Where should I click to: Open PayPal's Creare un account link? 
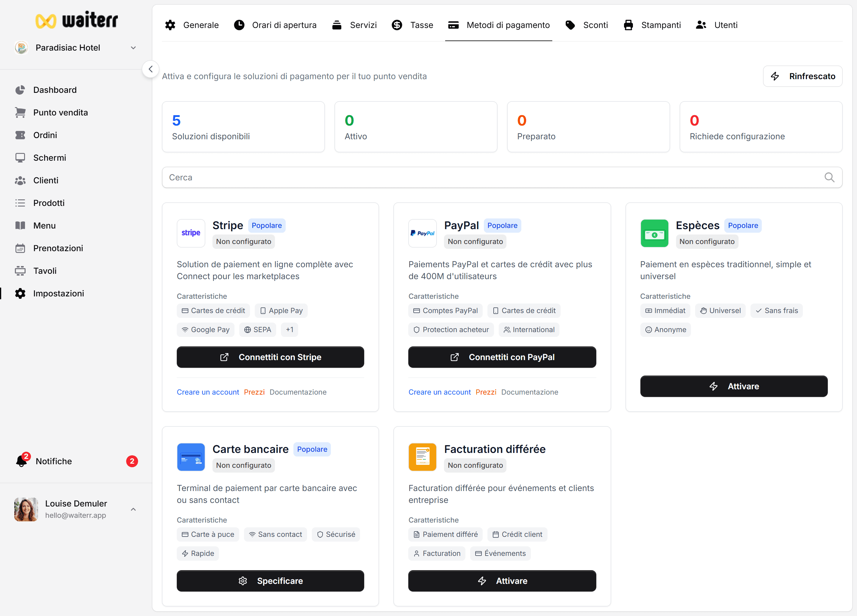440,392
